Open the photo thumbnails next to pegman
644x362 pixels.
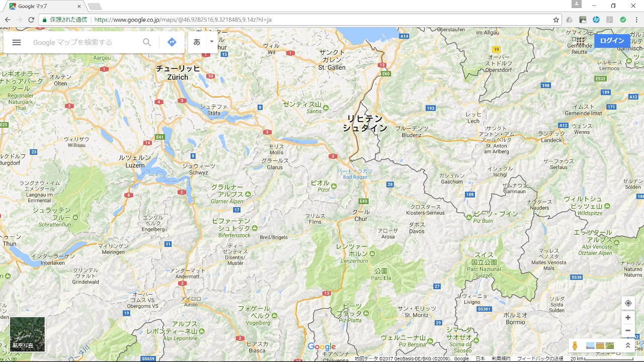coord(600,346)
